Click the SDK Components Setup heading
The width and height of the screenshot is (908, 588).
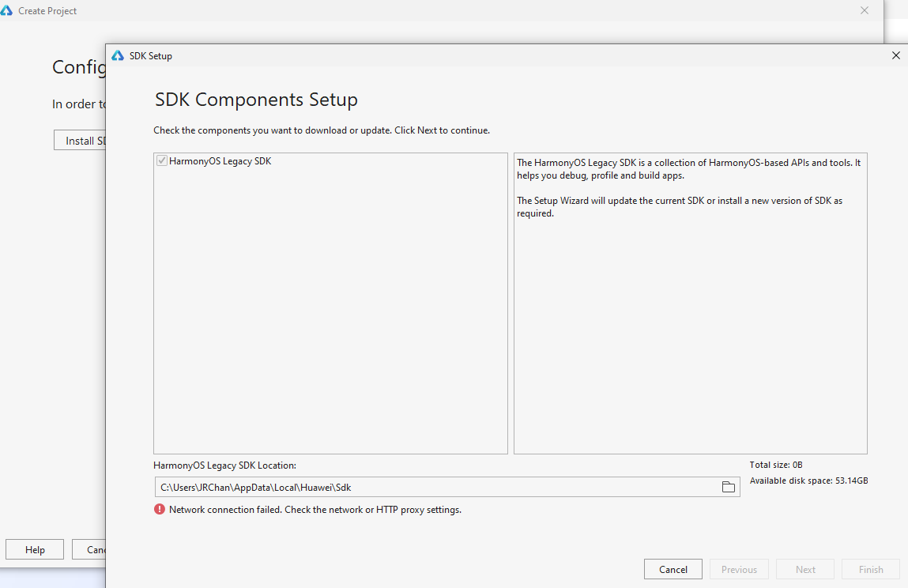click(x=256, y=100)
